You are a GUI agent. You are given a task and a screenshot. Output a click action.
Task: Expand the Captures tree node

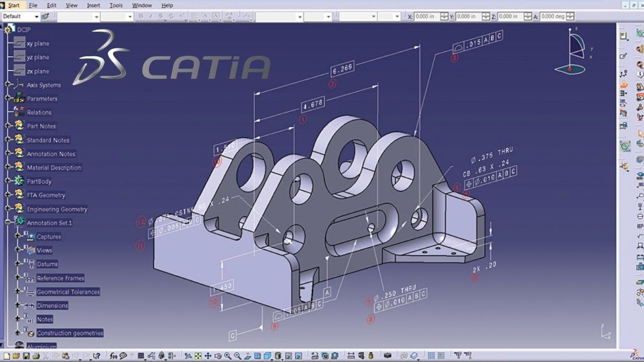[17, 235]
